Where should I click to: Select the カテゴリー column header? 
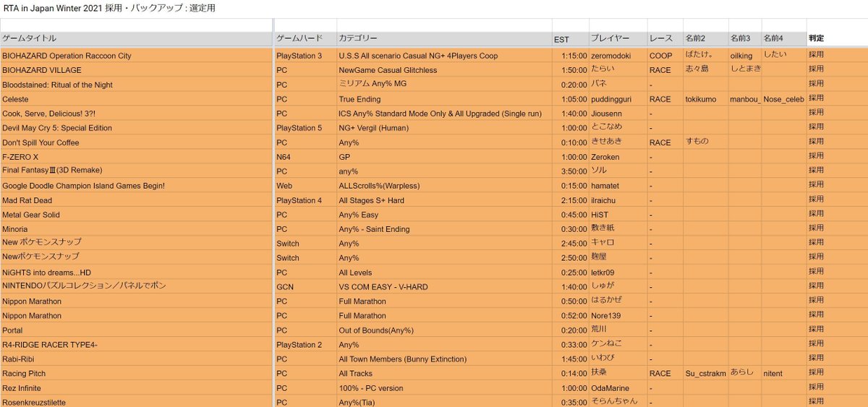[x=444, y=38]
